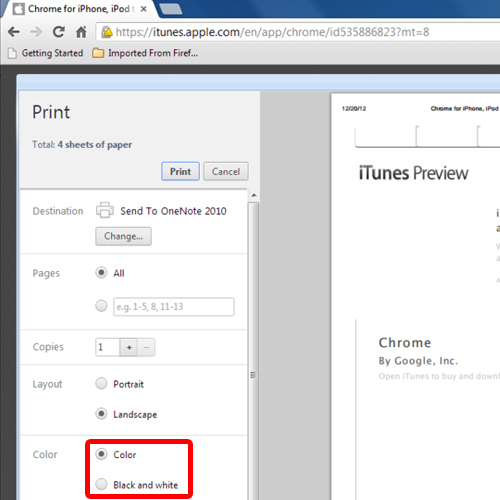
Task: Open the Getting Started bookmark
Action: coord(45,53)
